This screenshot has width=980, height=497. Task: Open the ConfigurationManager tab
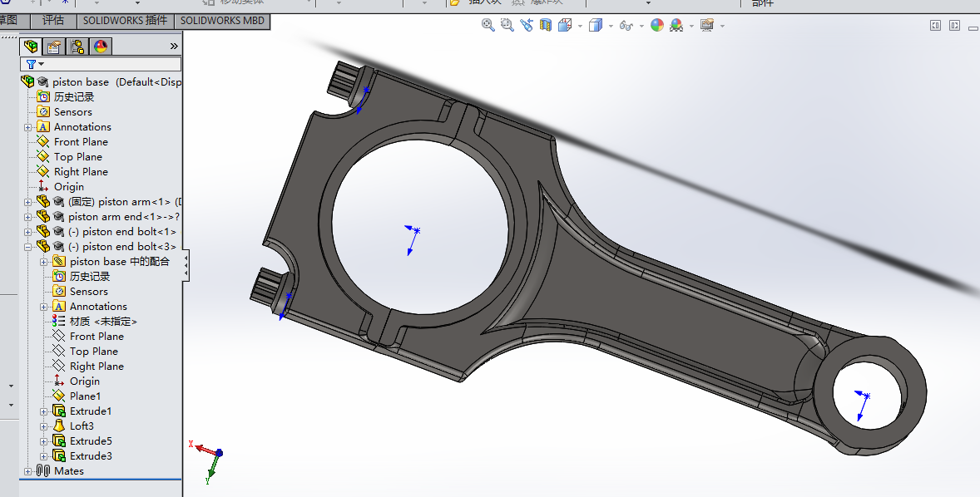click(x=77, y=47)
